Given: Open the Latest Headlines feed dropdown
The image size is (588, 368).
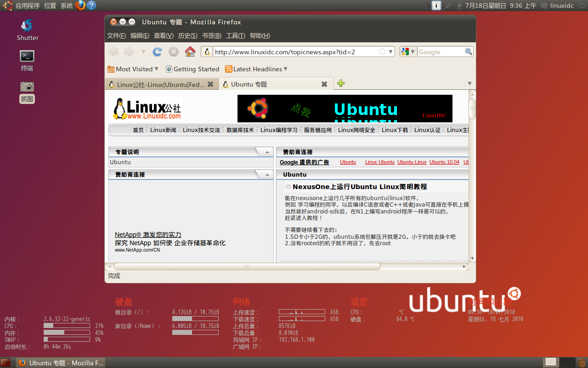Looking at the screenshot, I should pos(256,69).
